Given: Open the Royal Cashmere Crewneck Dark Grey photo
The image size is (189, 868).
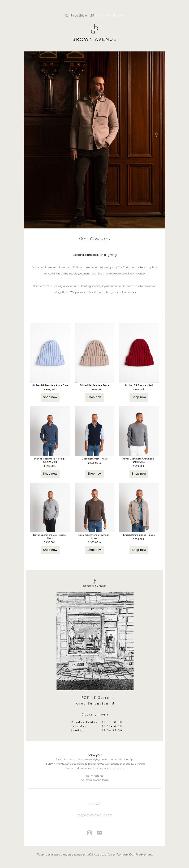Looking at the screenshot, I should (139, 431).
